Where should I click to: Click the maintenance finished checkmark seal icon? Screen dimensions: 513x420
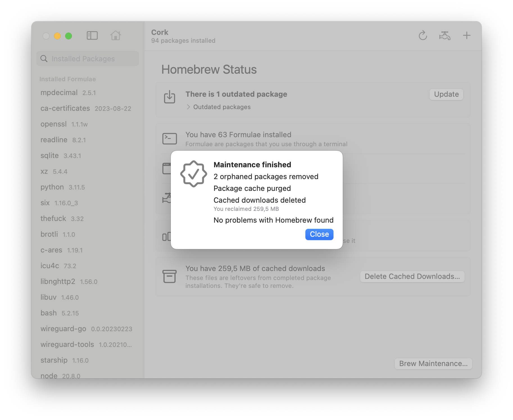194,174
